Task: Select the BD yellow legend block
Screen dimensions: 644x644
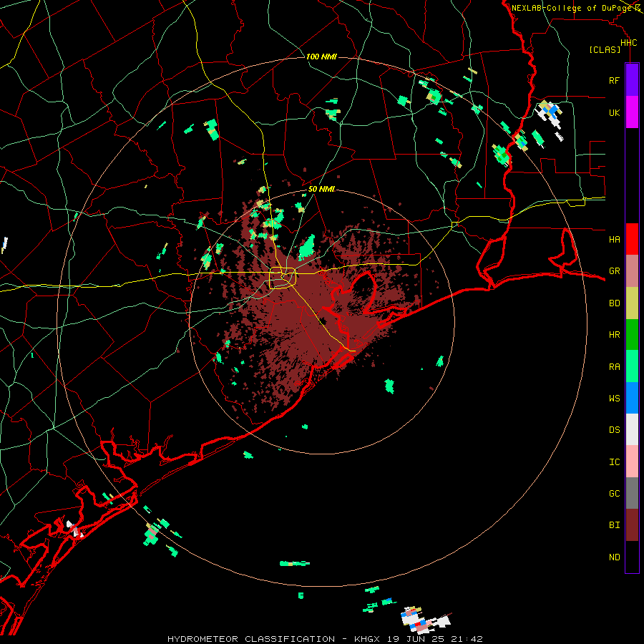Action: 632,303
